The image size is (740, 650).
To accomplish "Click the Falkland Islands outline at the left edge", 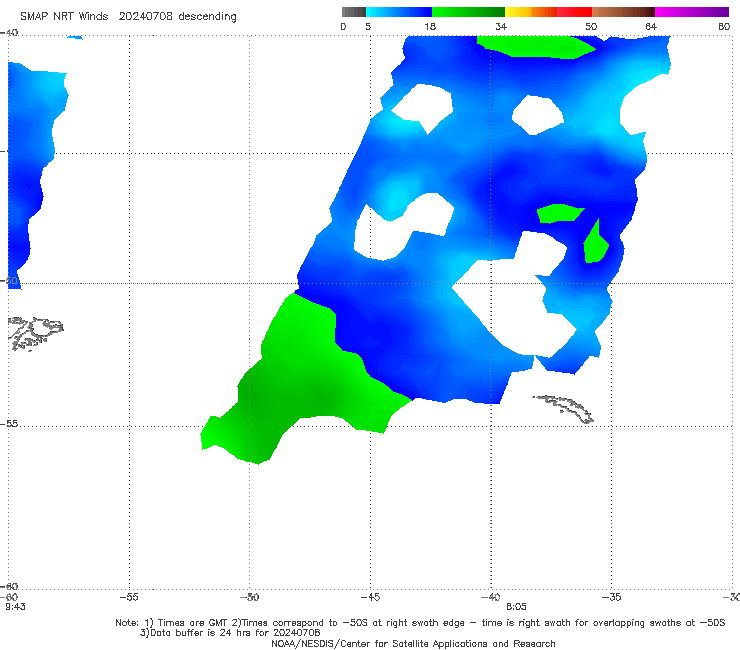I will point(35,333).
